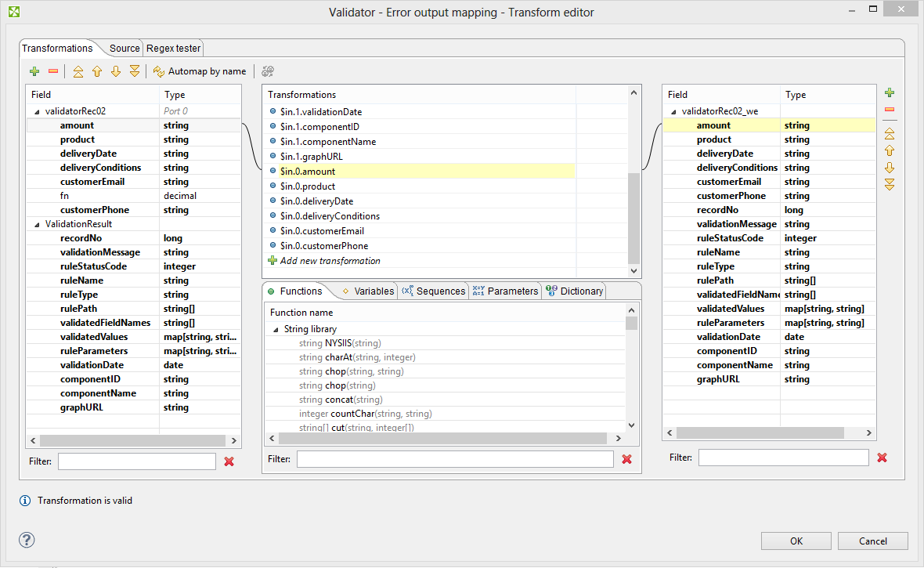Collapse the validatorRec02 input record
This screenshot has height=568, width=924.
[36, 111]
